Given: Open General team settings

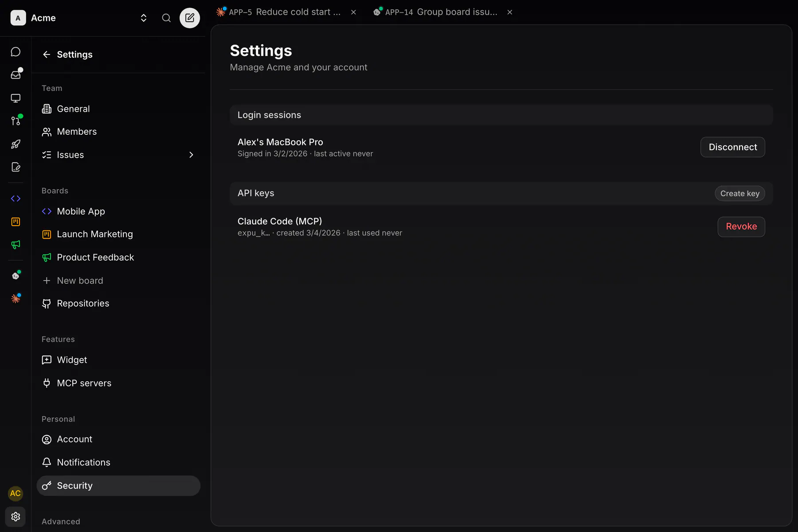Looking at the screenshot, I should [x=118, y=109].
